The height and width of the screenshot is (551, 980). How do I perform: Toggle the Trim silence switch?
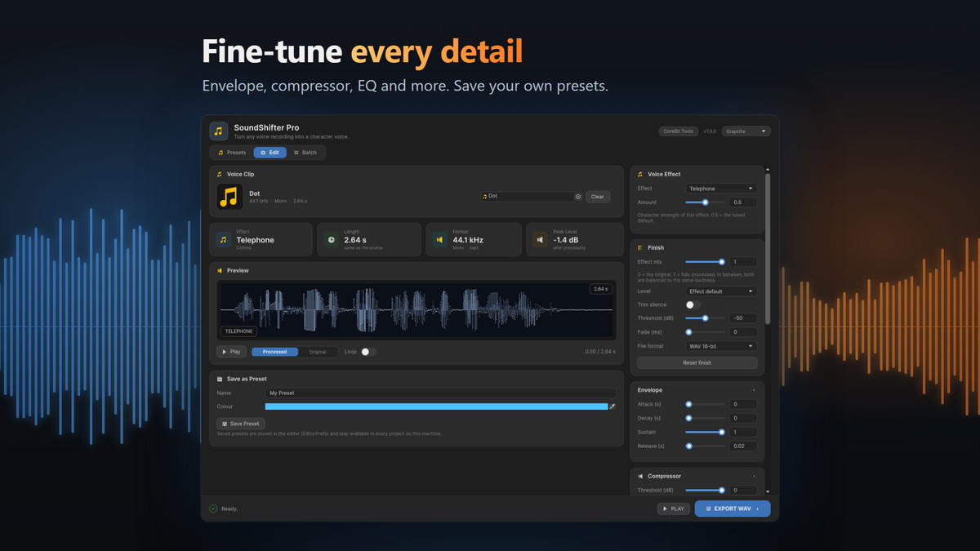click(692, 304)
